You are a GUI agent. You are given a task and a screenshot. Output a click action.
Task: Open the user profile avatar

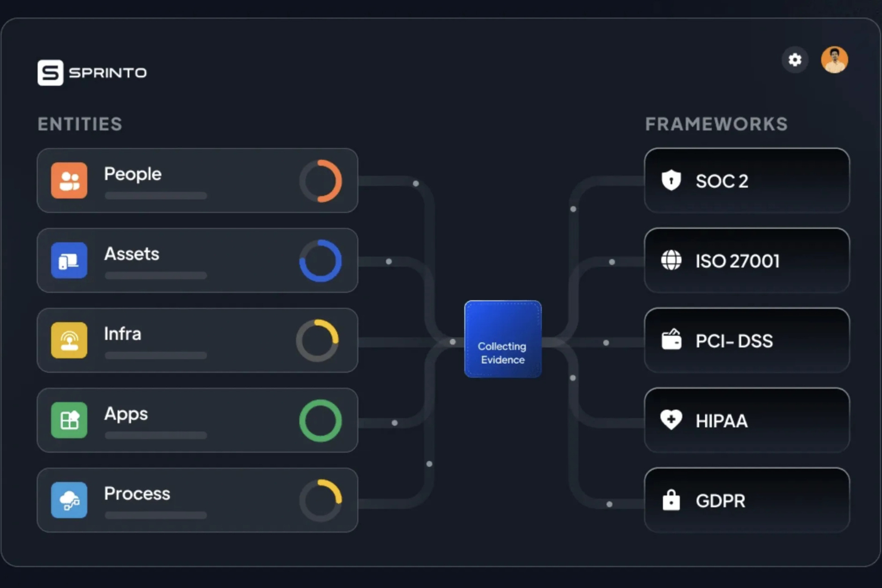(834, 60)
